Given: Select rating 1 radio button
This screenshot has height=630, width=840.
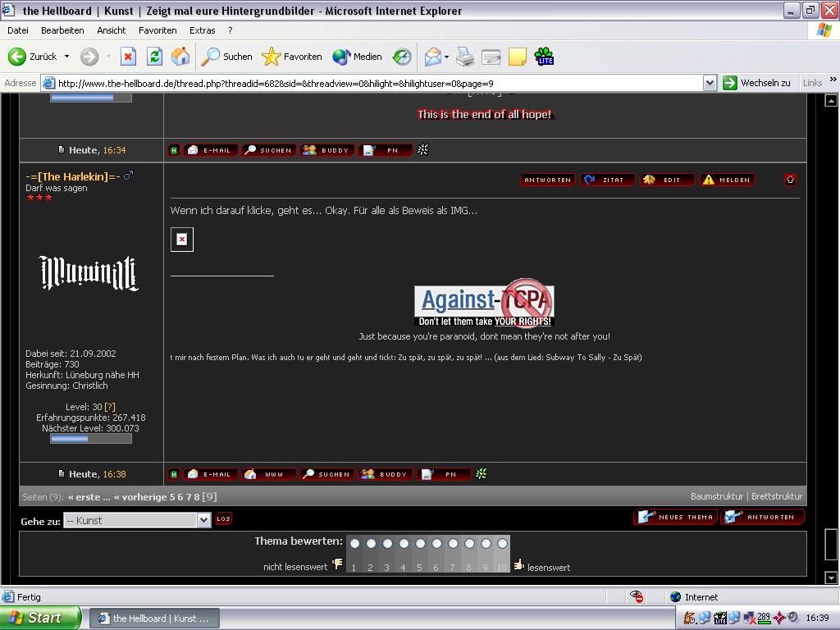Looking at the screenshot, I should coord(354,544).
